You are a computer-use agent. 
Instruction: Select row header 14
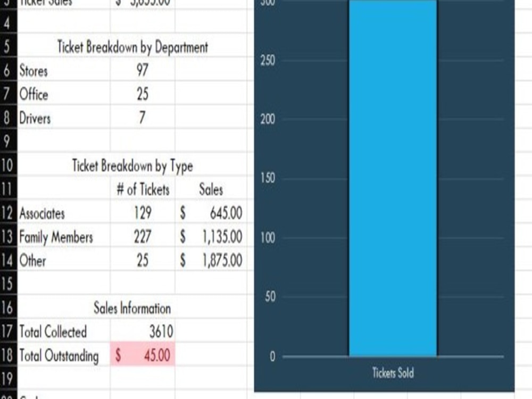[x=8, y=260]
